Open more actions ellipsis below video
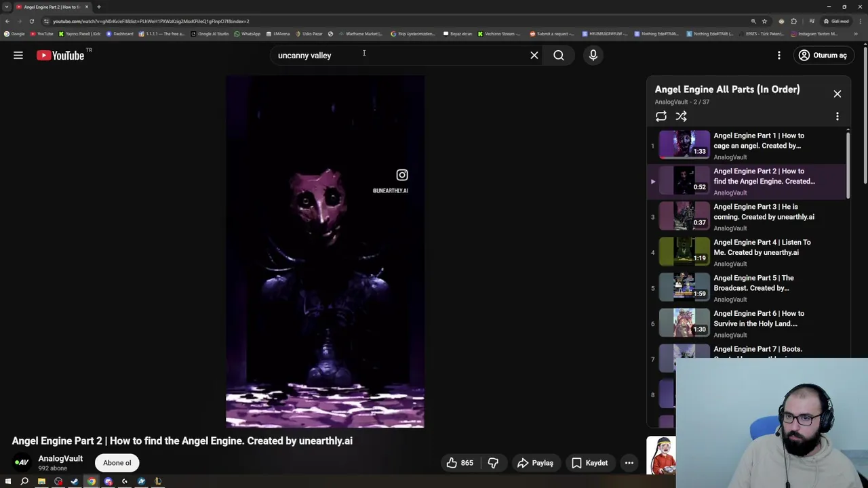 pyautogui.click(x=629, y=463)
